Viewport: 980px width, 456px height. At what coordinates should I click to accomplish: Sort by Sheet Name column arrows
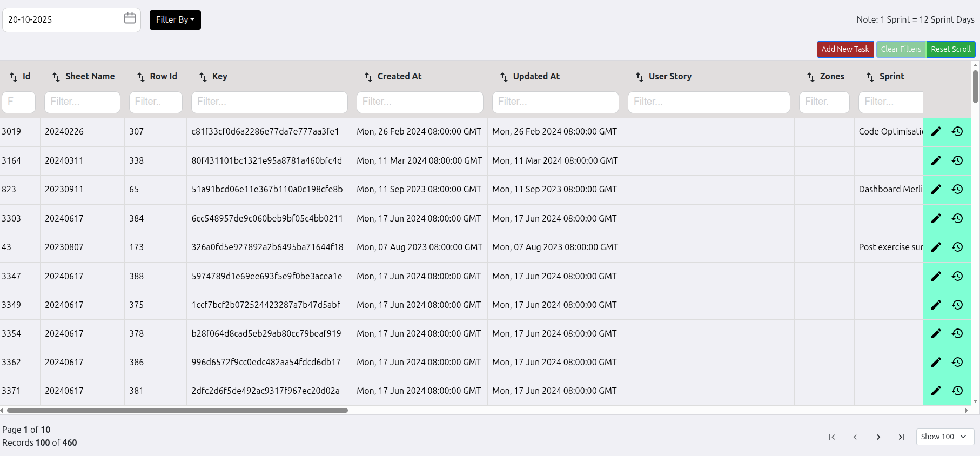[x=56, y=77]
